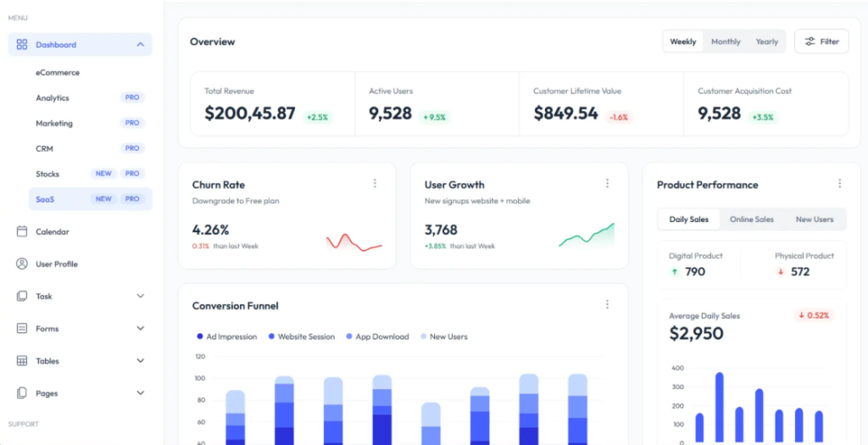
Task: Toggle Ad Impression legend color dot
Action: [x=200, y=337]
